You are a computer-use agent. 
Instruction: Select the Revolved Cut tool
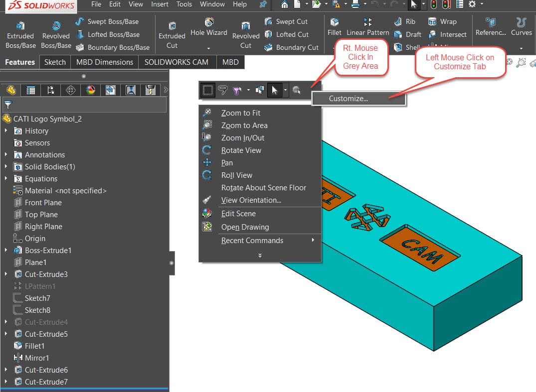tap(246, 35)
